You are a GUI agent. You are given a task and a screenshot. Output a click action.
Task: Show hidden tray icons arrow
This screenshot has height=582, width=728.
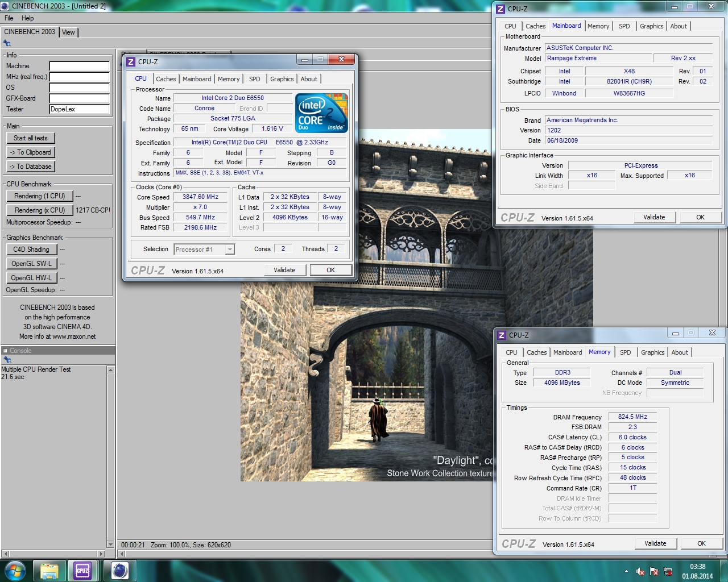626,571
